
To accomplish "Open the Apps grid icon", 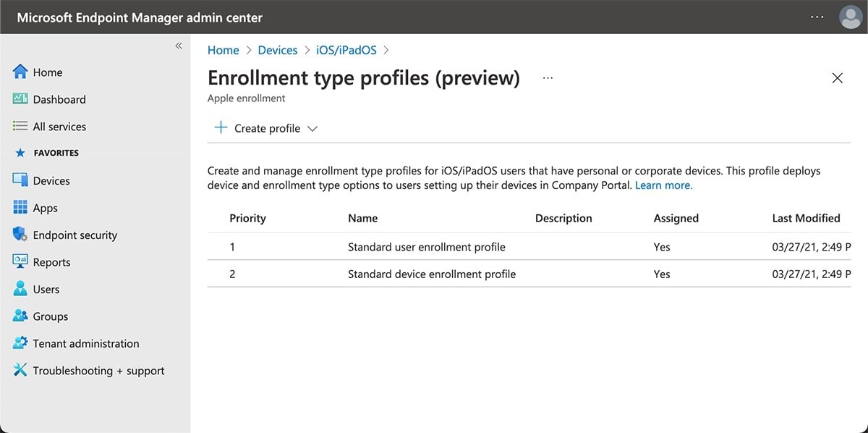I will (20, 208).
